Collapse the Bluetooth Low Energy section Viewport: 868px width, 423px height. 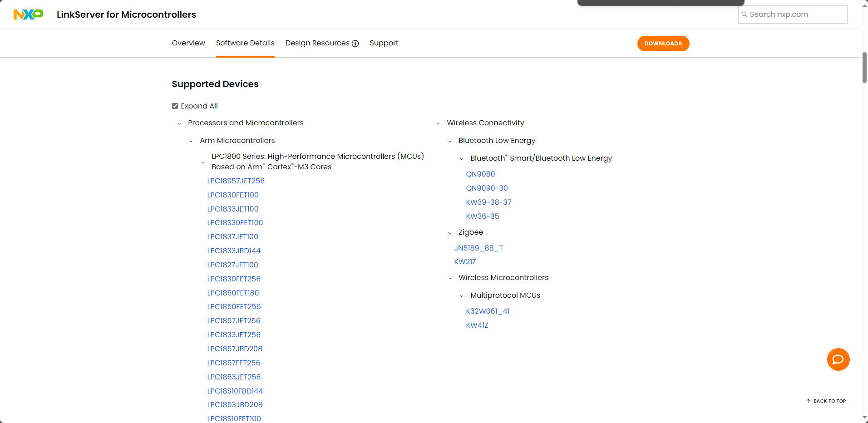tap(450, 141)
